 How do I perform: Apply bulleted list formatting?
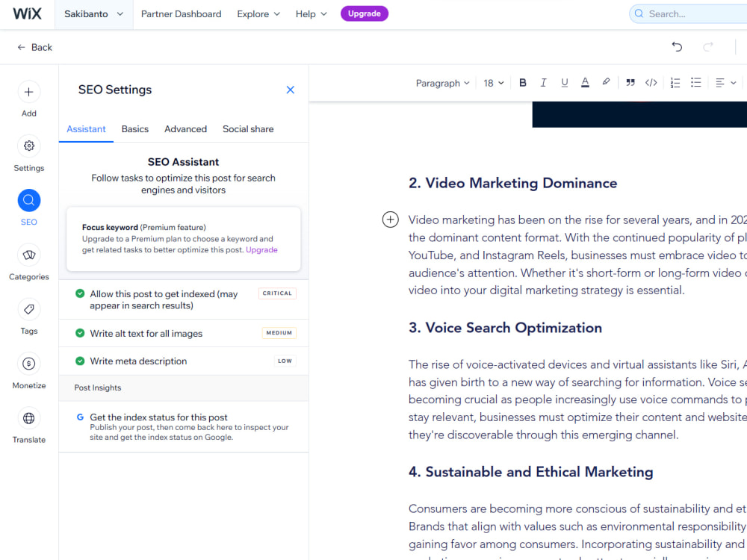(x=696, y=83)
